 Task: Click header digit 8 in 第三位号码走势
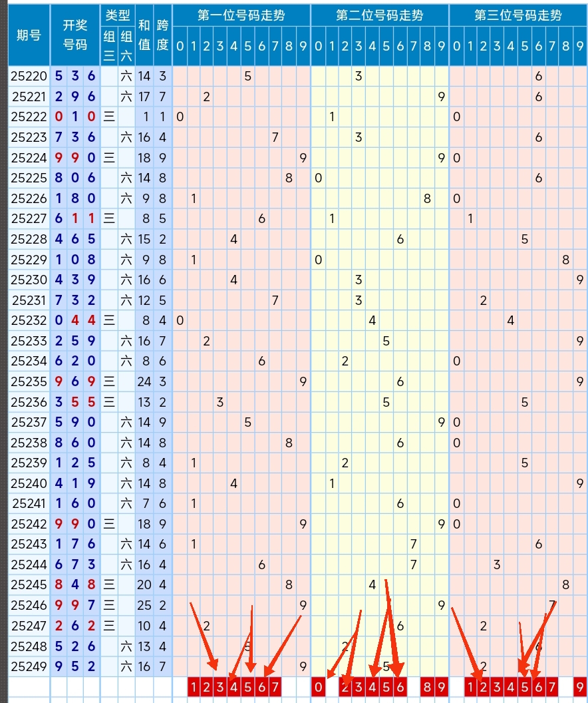[566, 46]
